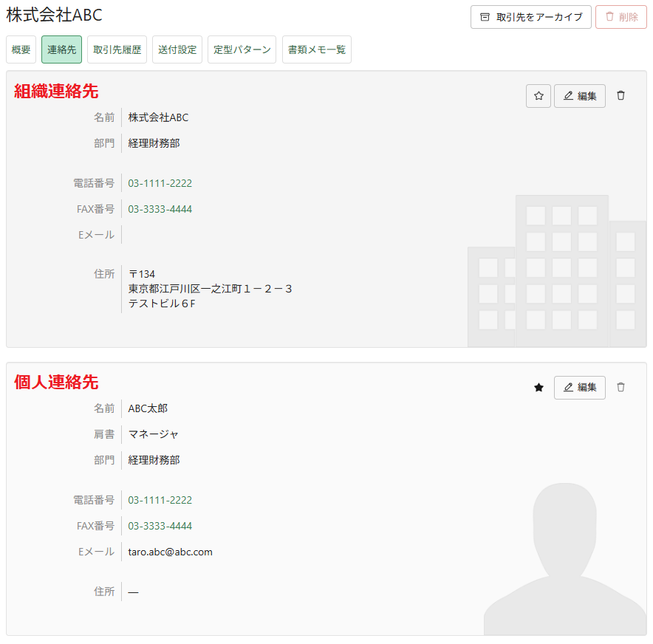Click the 取引先をアーカイブ button
Viewport: 653px width, 644px height.
coord(531,17)
